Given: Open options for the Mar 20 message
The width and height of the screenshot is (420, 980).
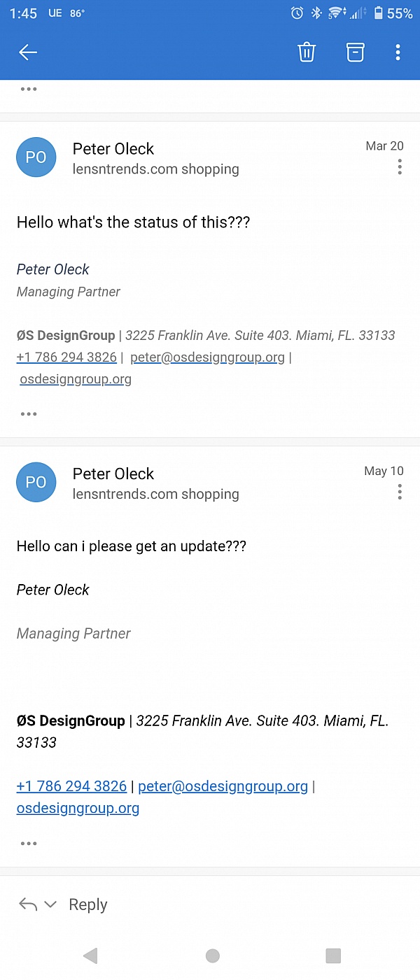Looking at the screenshot, I should pyautogui.click(x=400, y=166).
